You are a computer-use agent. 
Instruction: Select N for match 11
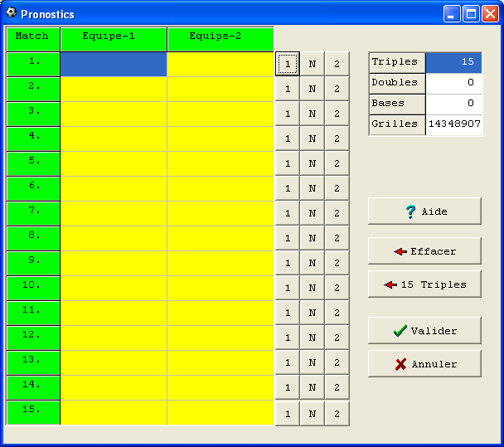pyautogui.click(x=313, y=313)
